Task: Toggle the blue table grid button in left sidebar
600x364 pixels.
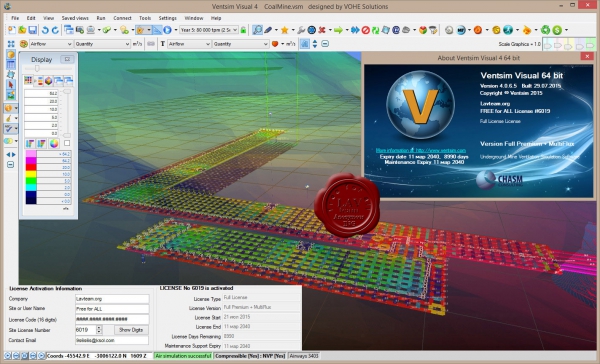Action: [11, 65]
